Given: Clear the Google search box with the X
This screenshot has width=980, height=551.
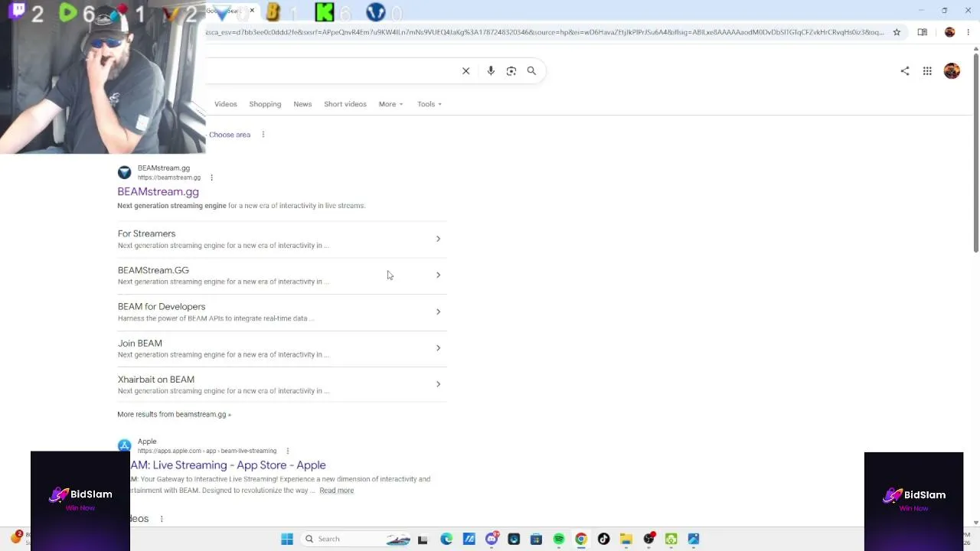Looking at the screenshot, I should 465,71.
